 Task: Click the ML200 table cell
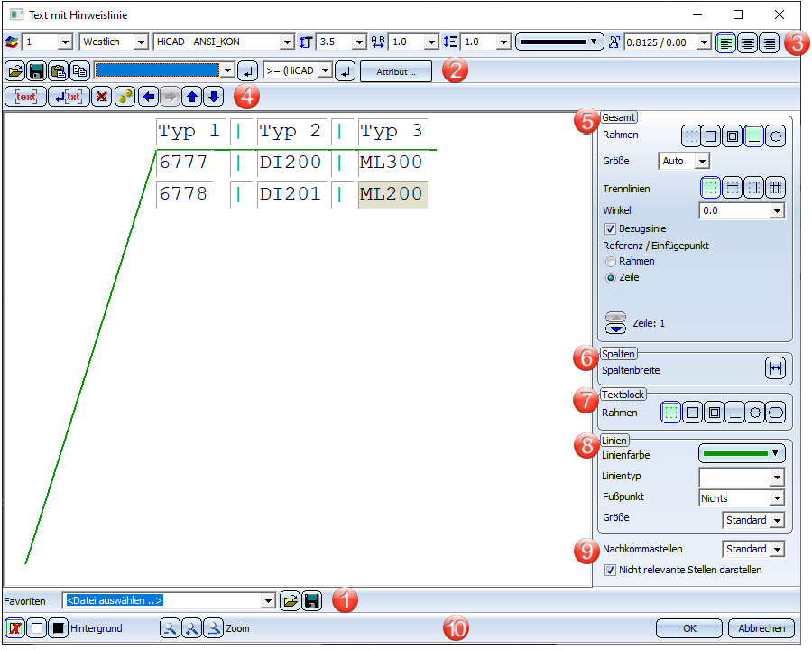click(x=392, y=194)
